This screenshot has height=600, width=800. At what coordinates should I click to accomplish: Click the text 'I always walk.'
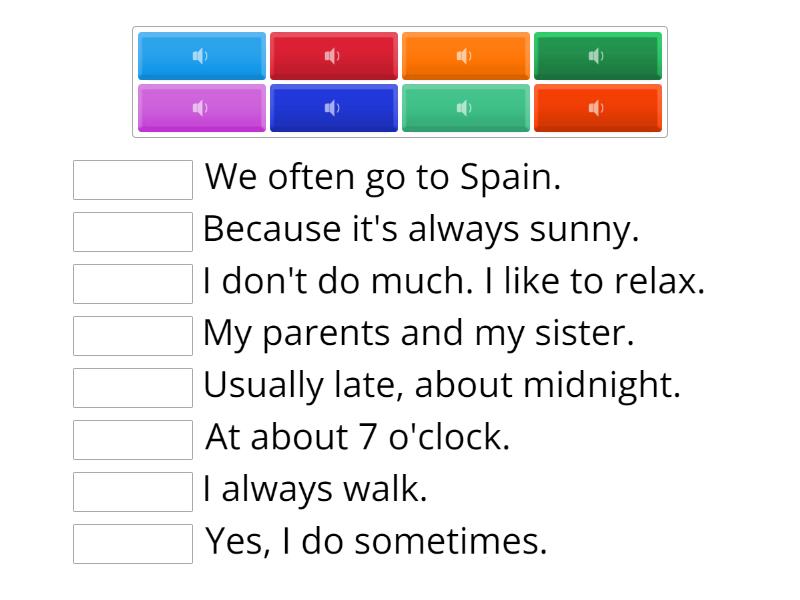click(315, 490)
